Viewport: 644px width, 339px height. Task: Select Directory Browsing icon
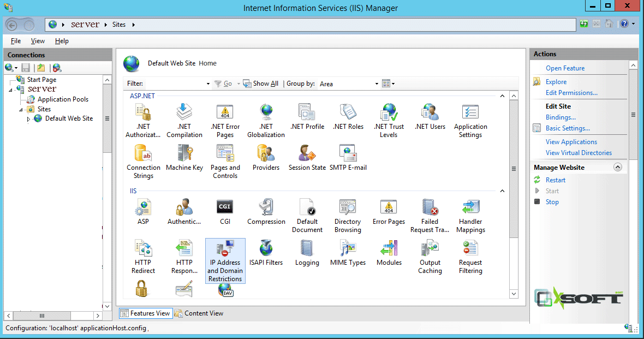pos(348,216)
